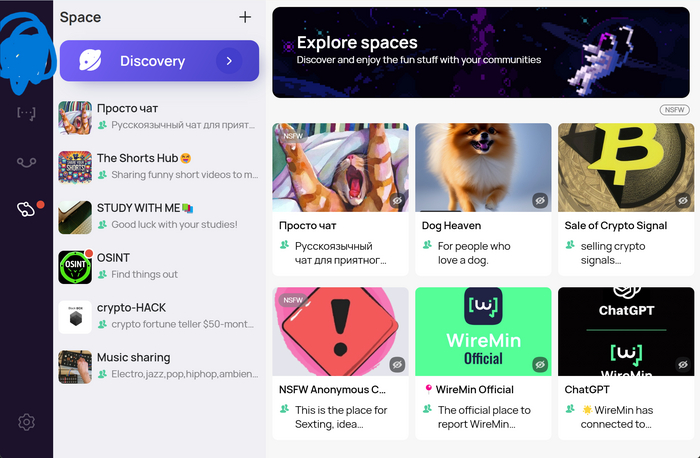Click ChatGPT card title
This screenshot has width=700, height=458.
coord(587,389)
